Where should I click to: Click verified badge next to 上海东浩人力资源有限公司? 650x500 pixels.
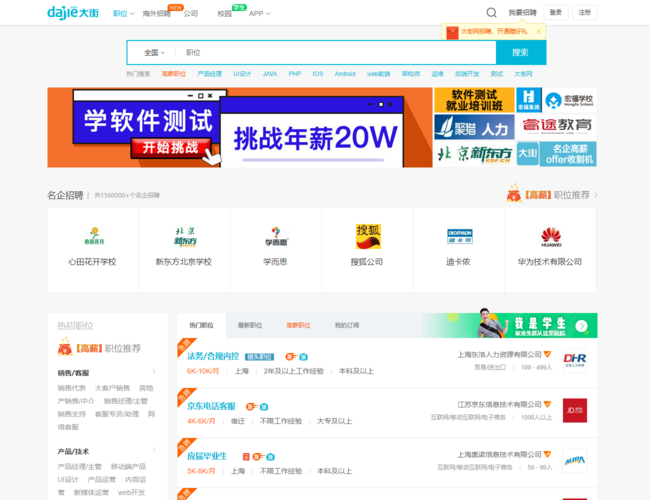(548, 354)
